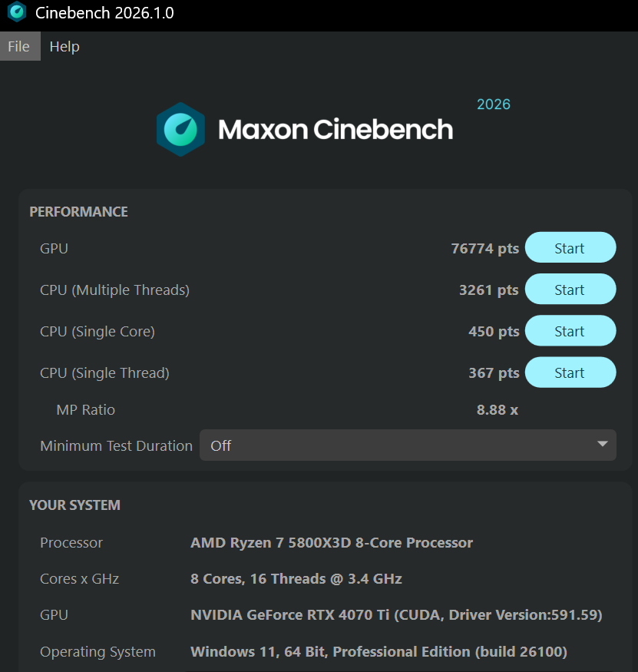The image size is (638, 672).
Task: Click the GPU score of 76774 pts
Action: 484,247
